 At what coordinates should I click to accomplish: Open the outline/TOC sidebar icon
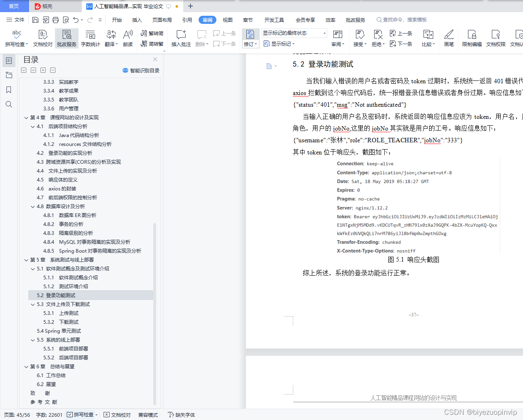9,61
